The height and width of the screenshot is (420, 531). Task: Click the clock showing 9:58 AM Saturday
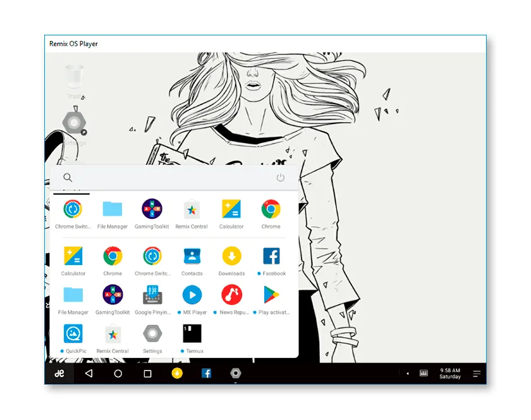click(450, 374)
